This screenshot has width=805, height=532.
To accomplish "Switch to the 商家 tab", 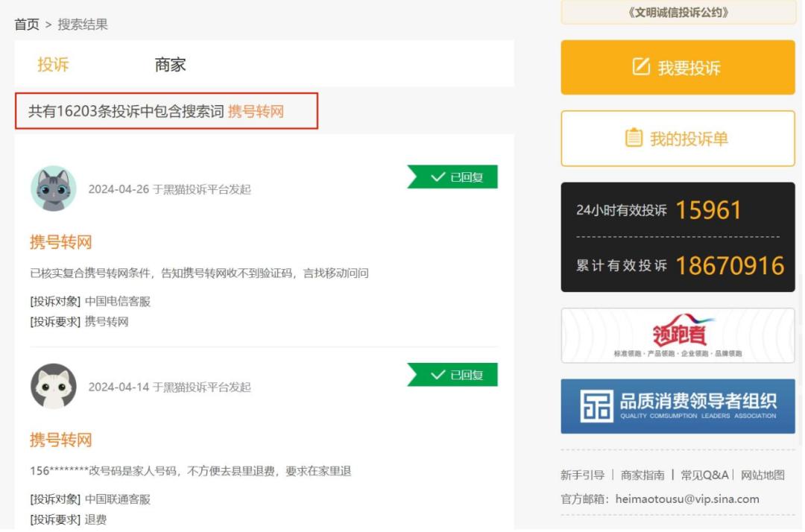I will tap(170, 65).
